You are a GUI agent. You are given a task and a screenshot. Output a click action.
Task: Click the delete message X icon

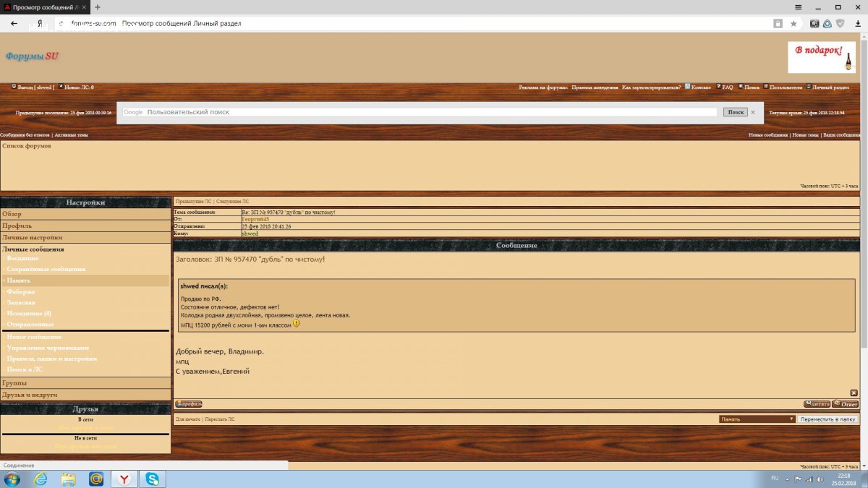(x=854, y=393)
